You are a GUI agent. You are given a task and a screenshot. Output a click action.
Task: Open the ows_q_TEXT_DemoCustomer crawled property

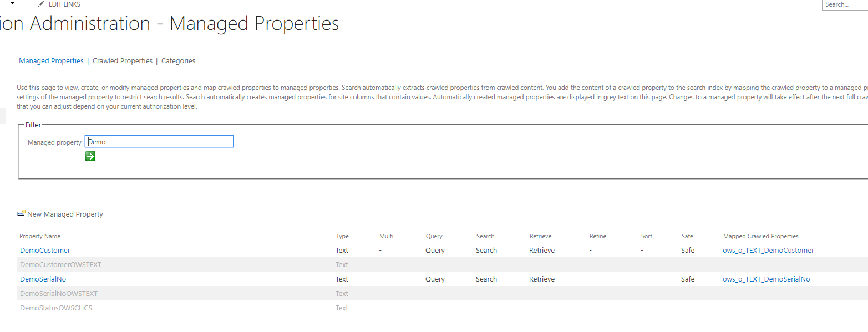pyautogui.click(x=768, y=250)
